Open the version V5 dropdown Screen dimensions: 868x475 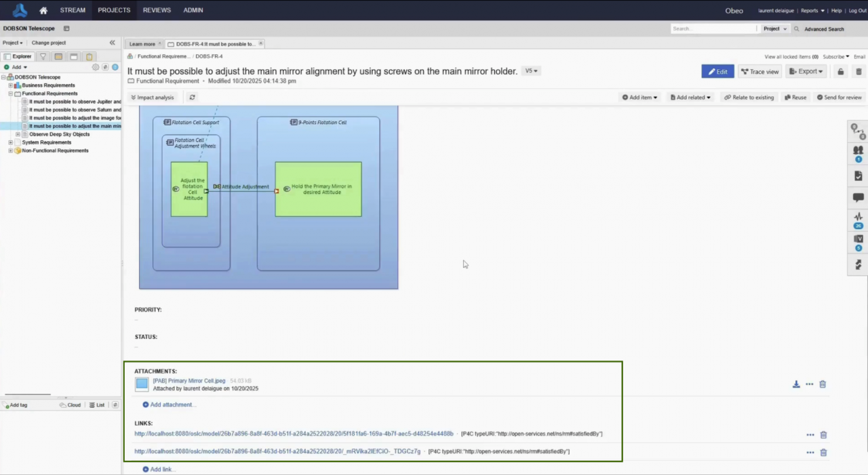pyautogui.click(x=531, y=71)
